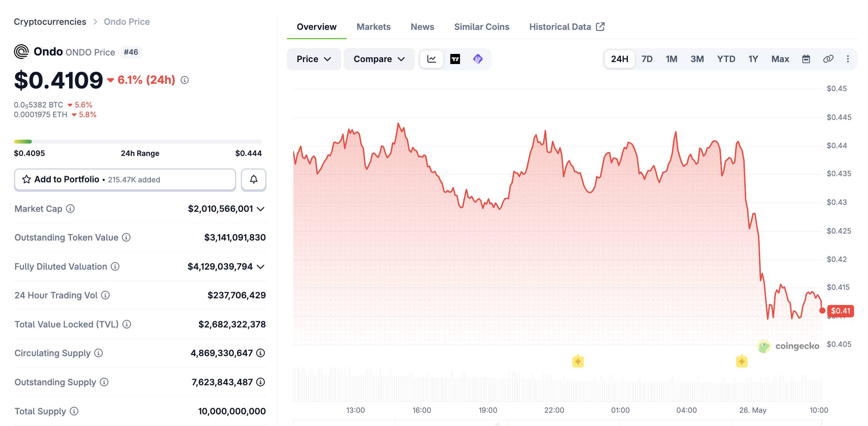This screenshot has height=426, width=868.
Task: Open the three-dot chart options menu
Action: [x=848, y=59]
